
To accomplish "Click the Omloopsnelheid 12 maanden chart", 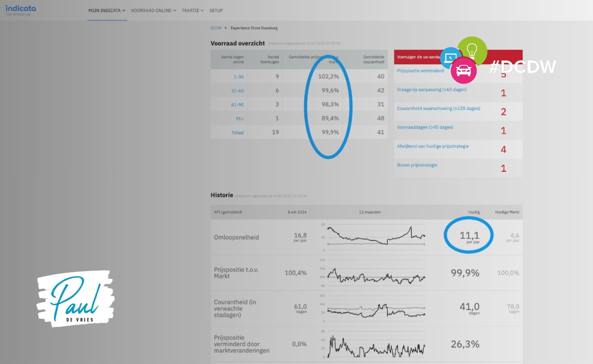I will coord(376,237).
